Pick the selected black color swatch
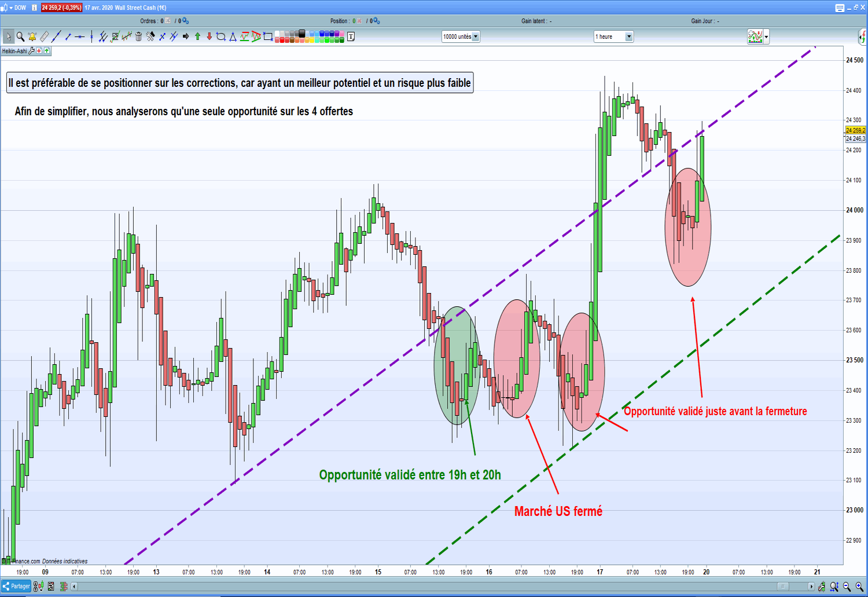 [x=301, y=33]
